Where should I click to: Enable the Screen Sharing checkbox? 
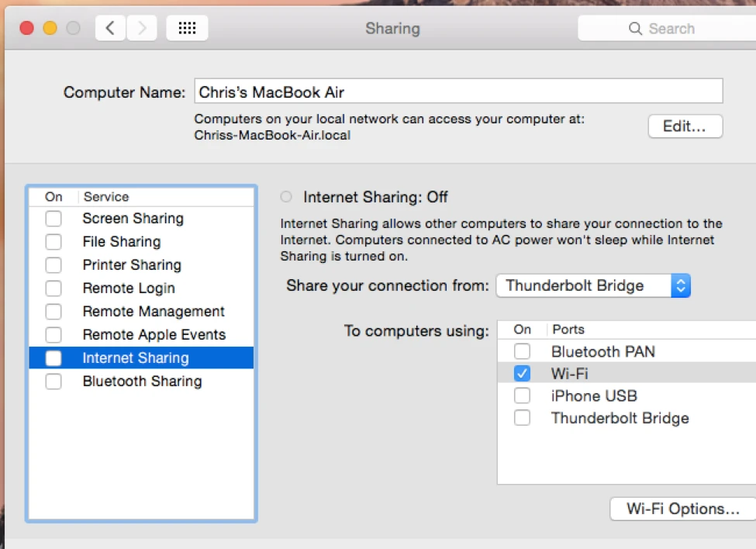(54, 219)
